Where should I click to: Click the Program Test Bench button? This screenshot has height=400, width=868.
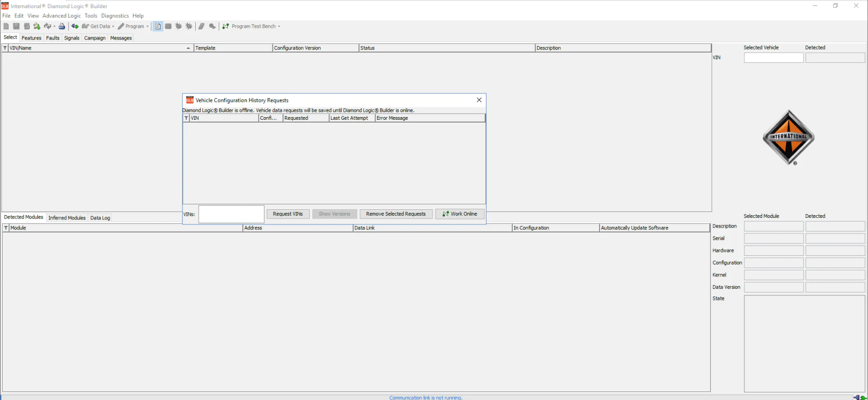[x=249, y=26]
